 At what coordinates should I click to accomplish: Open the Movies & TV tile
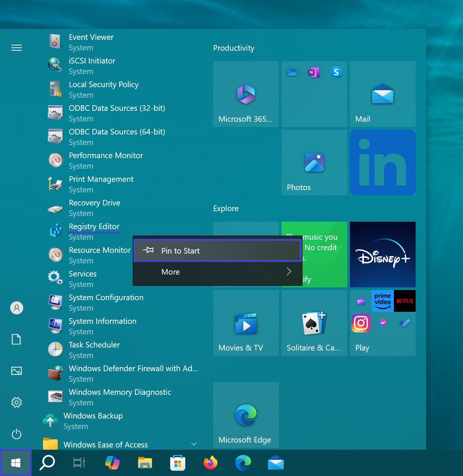246,323
